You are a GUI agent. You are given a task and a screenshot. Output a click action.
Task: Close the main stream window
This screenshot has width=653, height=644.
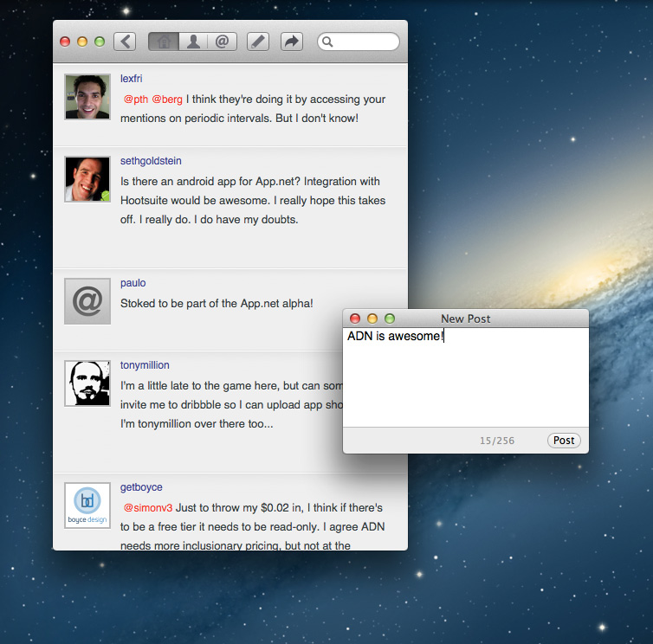pyautogui.click(x=65, y=42)
